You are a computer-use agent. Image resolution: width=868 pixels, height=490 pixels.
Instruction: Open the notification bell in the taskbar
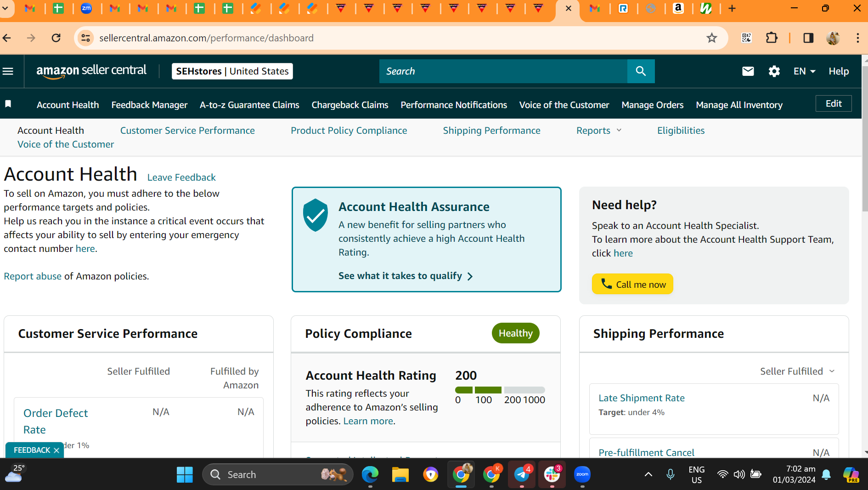(826, 474)
